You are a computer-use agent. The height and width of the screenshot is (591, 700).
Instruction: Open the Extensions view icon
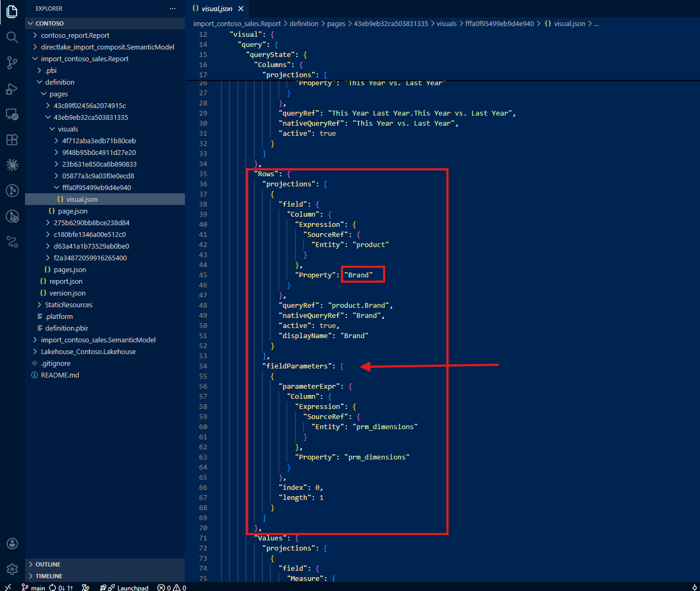click(12, 139)
